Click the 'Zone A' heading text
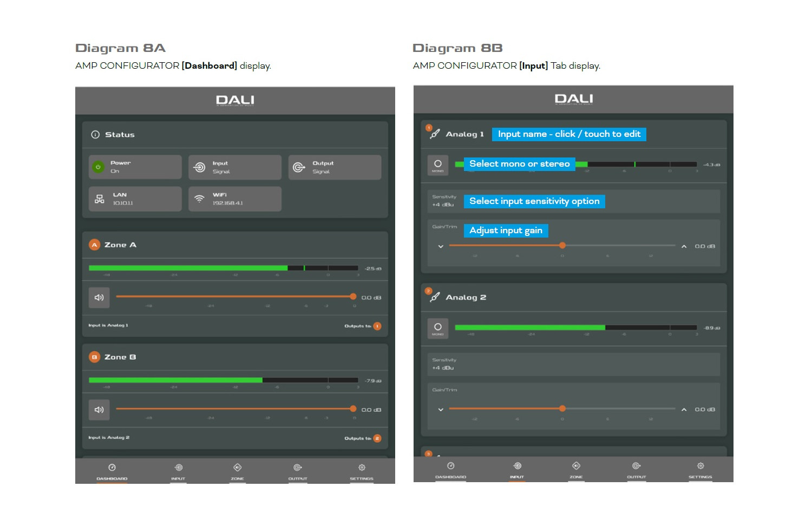The image size is (812, 526). [x=120, y=245]
